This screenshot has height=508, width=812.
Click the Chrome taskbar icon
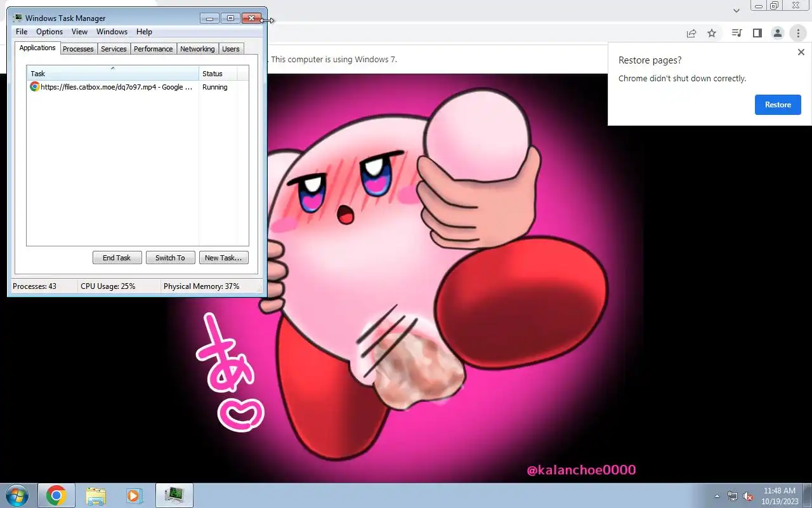pyautogui.click(x=56, y=495)
